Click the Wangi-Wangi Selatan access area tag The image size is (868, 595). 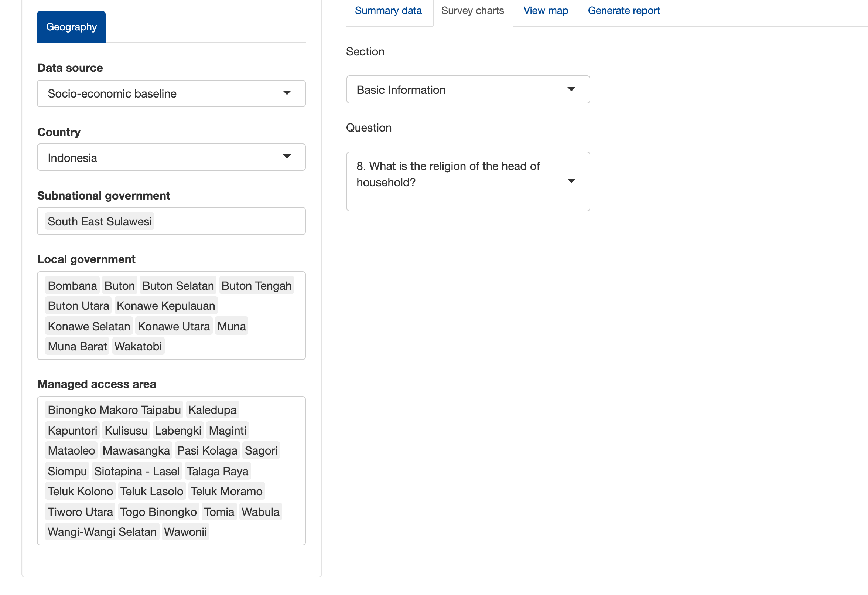tap(102, 531)
